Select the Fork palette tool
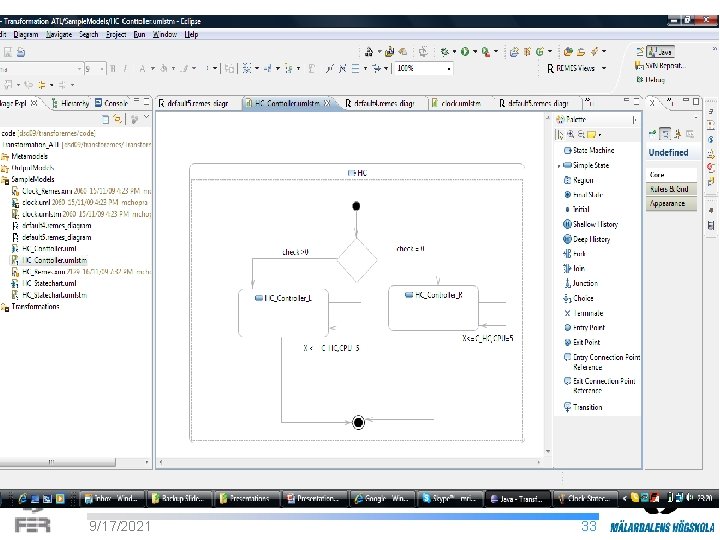 pyautogui.click(x=574, y=253)
